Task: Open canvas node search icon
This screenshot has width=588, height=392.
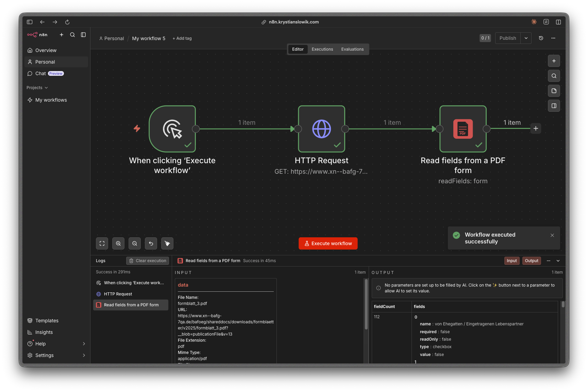Action: 554,76
